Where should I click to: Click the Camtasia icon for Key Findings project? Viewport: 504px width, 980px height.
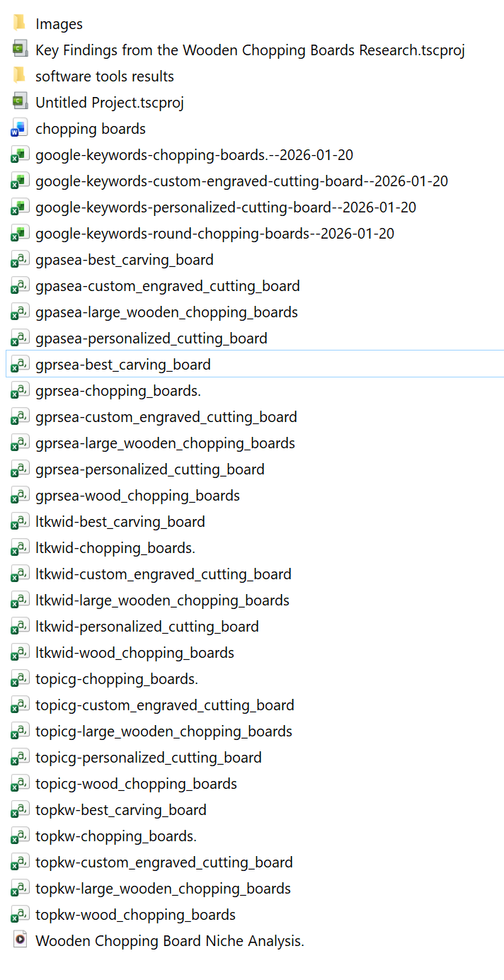19,50
